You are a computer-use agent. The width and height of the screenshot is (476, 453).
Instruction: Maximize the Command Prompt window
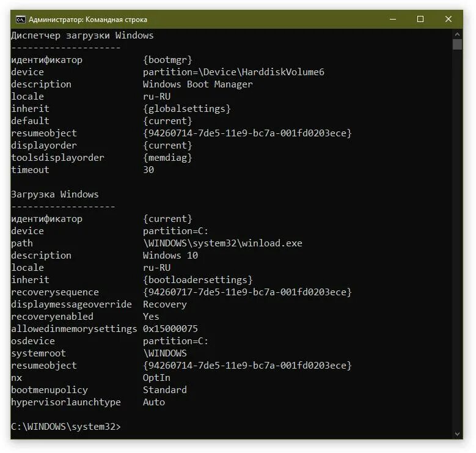pos(420,19)
